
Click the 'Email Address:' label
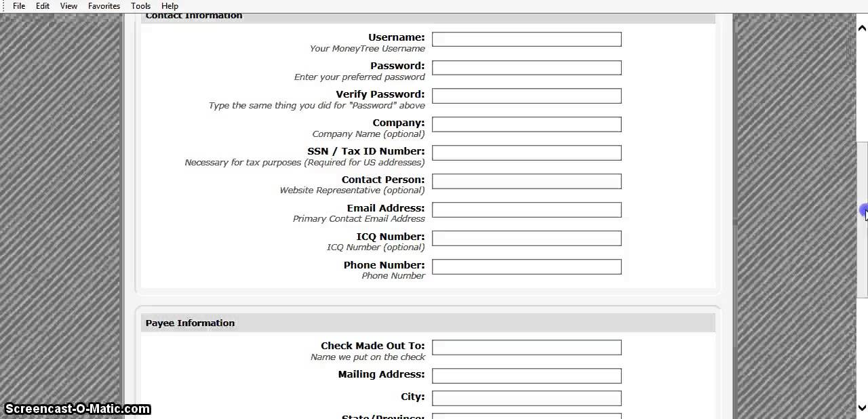(386, 208)
